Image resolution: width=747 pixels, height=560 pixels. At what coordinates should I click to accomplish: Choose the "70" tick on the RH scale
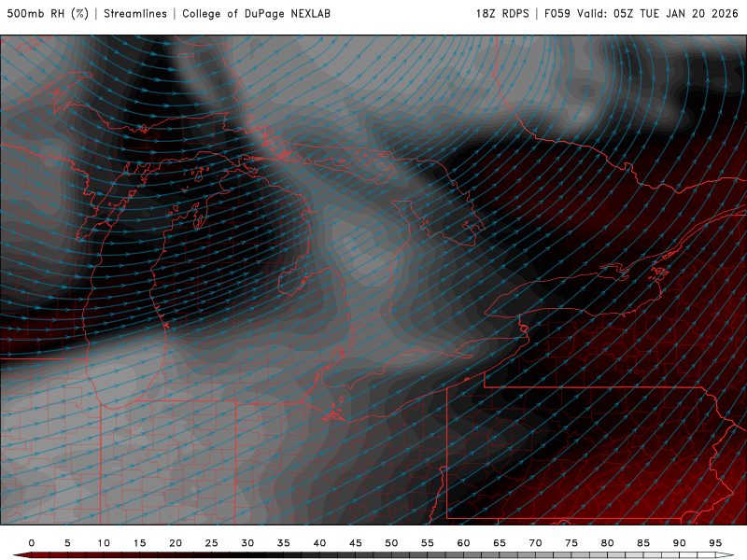(535, 543)
